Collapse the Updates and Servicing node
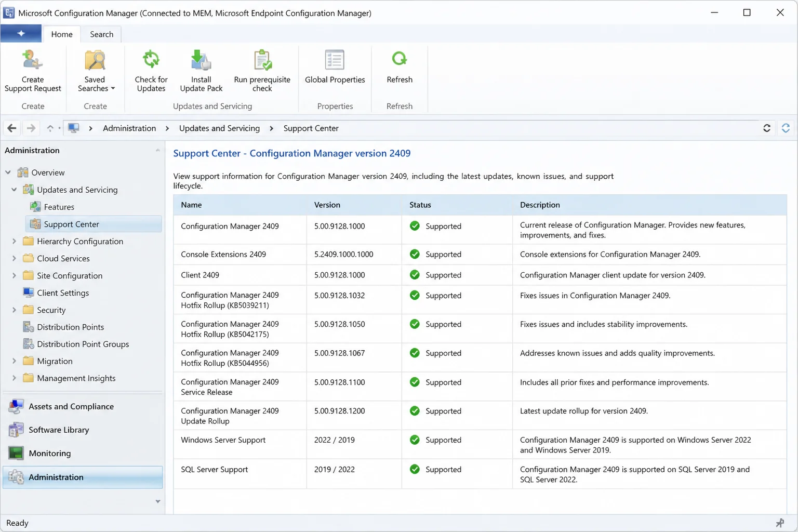Screen dimensions: 798x532 pos(14,190)
